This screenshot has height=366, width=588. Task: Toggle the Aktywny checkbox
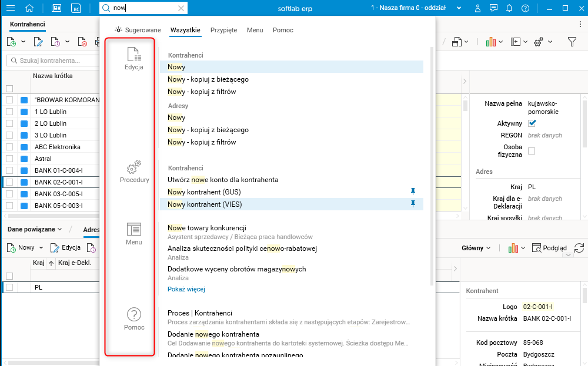click(532, 123)
